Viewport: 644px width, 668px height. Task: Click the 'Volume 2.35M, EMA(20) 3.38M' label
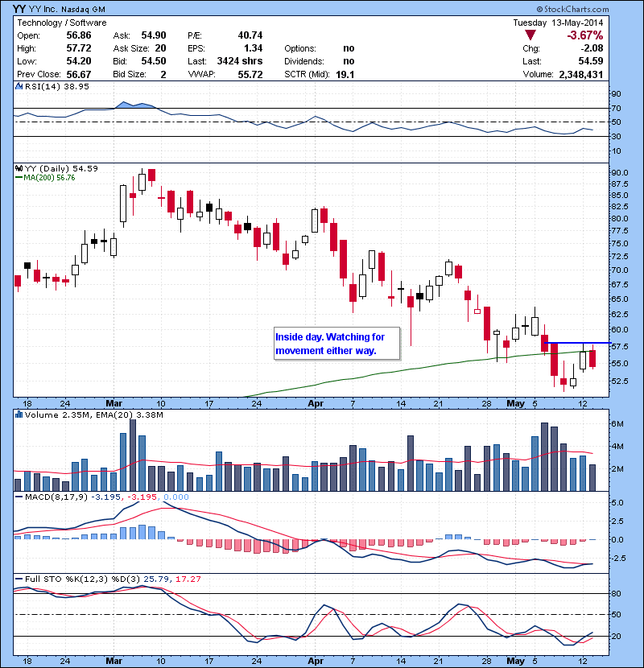[x=93, y=414]
